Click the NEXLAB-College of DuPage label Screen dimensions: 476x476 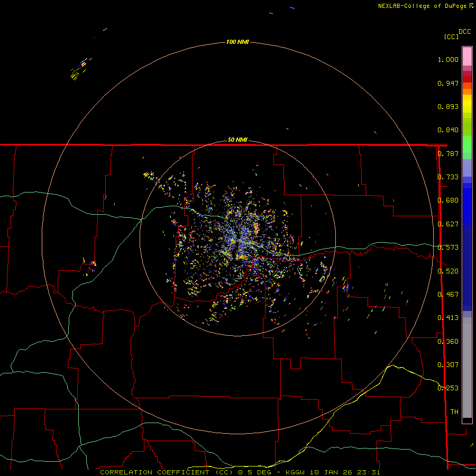(423, 6)
